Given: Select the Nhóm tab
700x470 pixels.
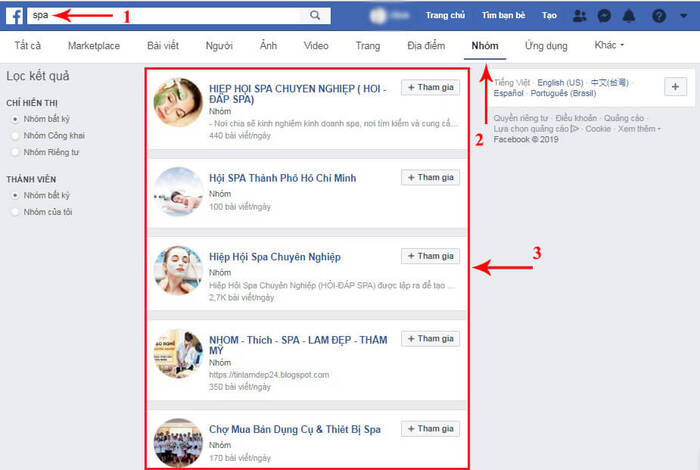Looking at the screenshot, I should [485, 46].
